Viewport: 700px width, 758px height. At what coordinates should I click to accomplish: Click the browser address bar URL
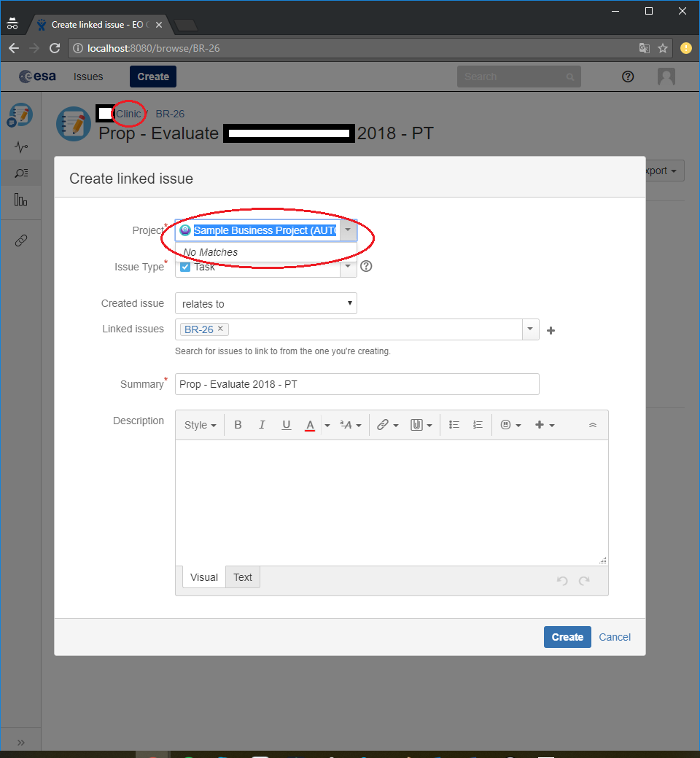pyautogui.click(x=153, y=48)
